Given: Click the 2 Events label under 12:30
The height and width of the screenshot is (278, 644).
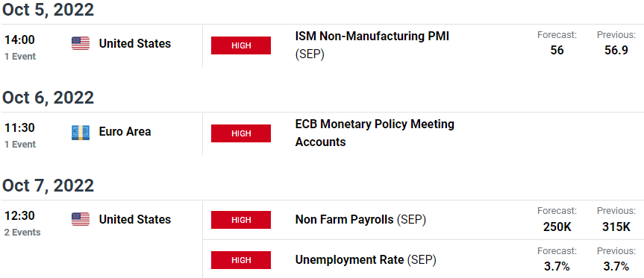Looking at the screenshot, I should click(22, 233).
